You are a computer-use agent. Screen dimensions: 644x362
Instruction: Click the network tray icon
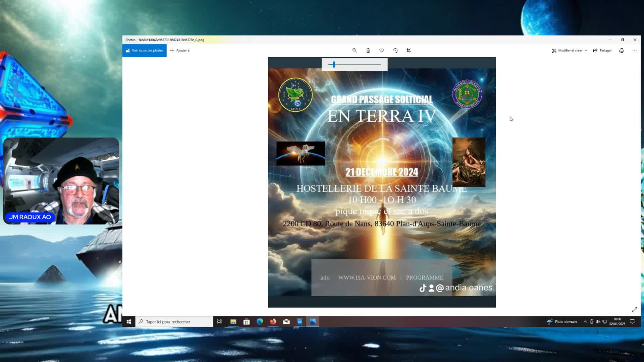pyautogui.click(x=605, y=321)
